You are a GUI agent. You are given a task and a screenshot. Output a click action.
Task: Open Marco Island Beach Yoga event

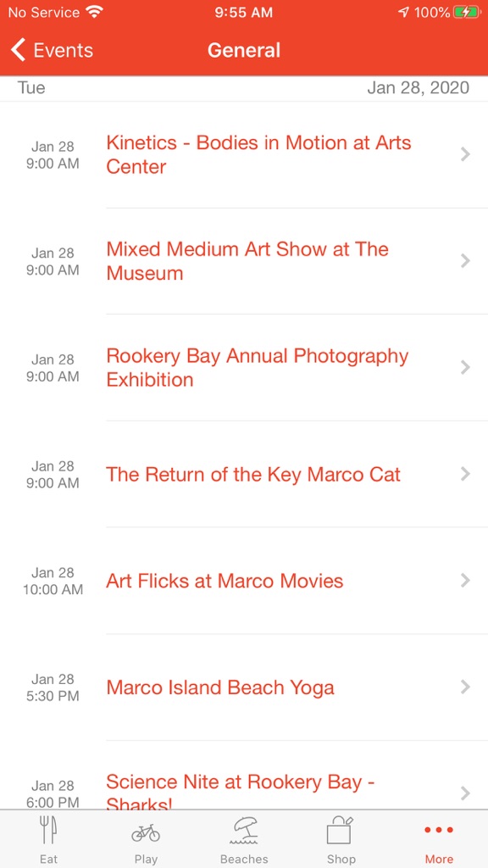244,687
